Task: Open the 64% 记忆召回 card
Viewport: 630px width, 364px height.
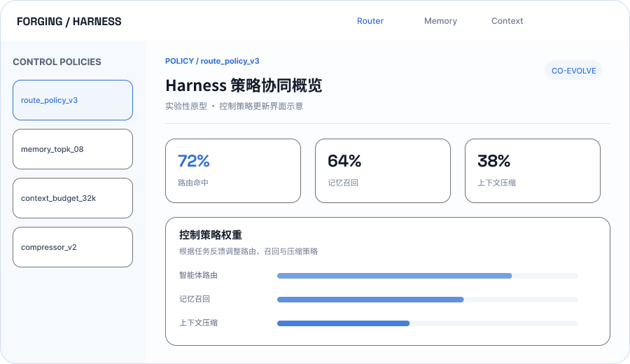Action: click(383, 171)
